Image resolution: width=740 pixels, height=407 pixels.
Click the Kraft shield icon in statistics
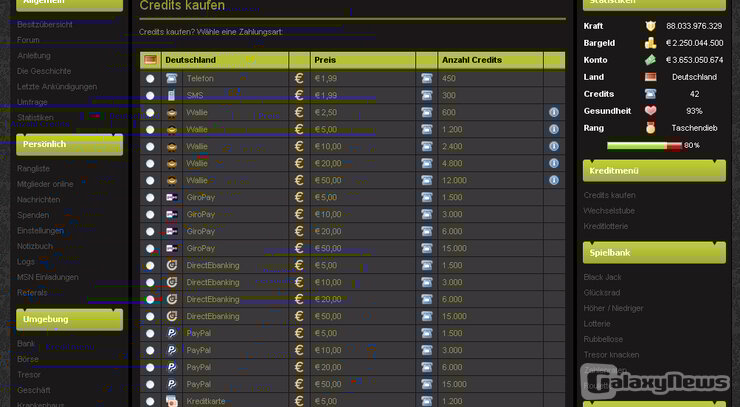tap(650, 26)
